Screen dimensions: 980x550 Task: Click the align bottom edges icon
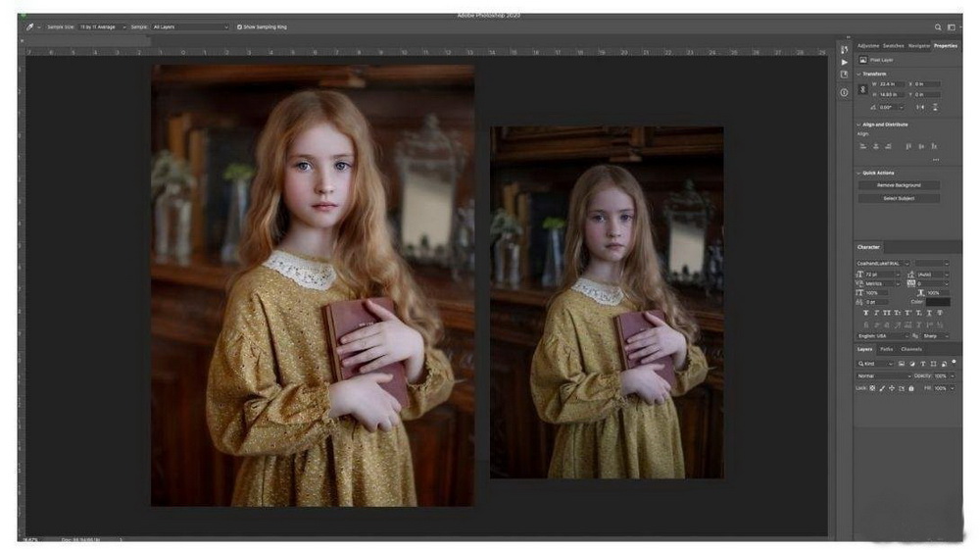pos(934,146)
